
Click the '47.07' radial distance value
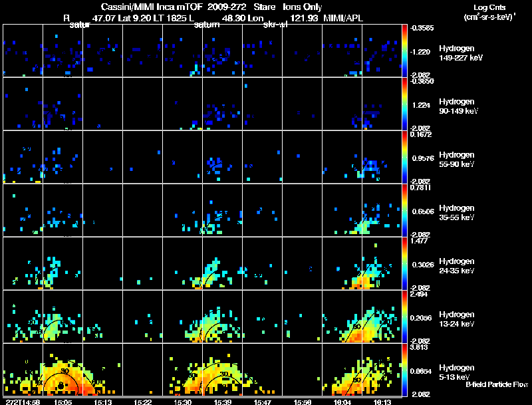click(104, 18)
